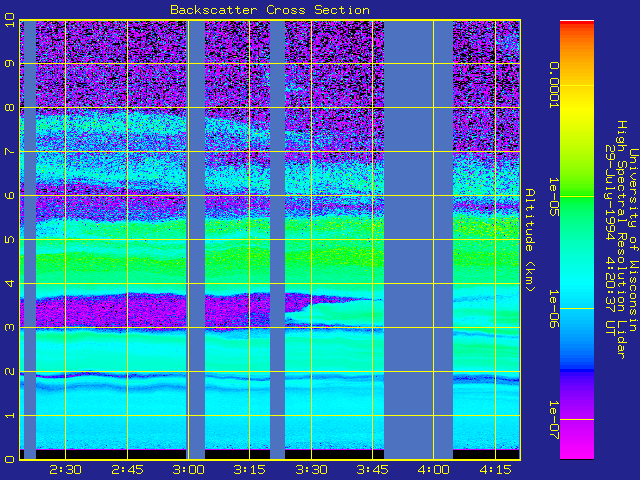Pick the green region of the colorbar
The width and height of the screenshot is (640, 480).
577,200
